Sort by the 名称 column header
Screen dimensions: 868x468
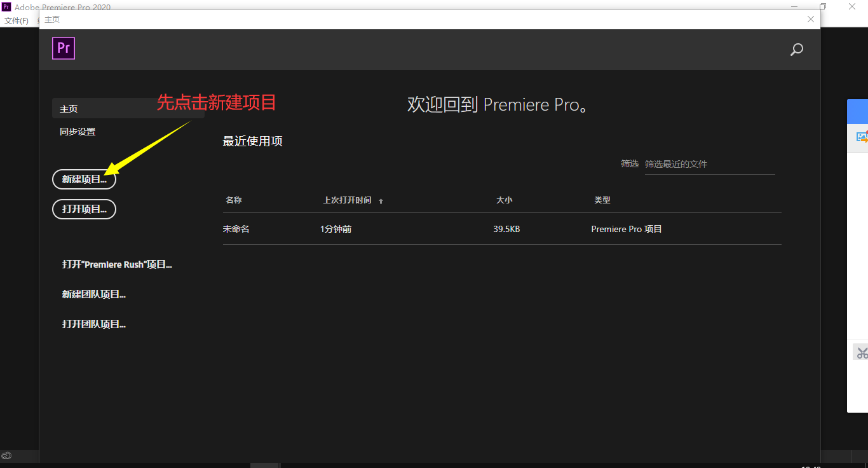pyautogui.click(x=234, y=200)
